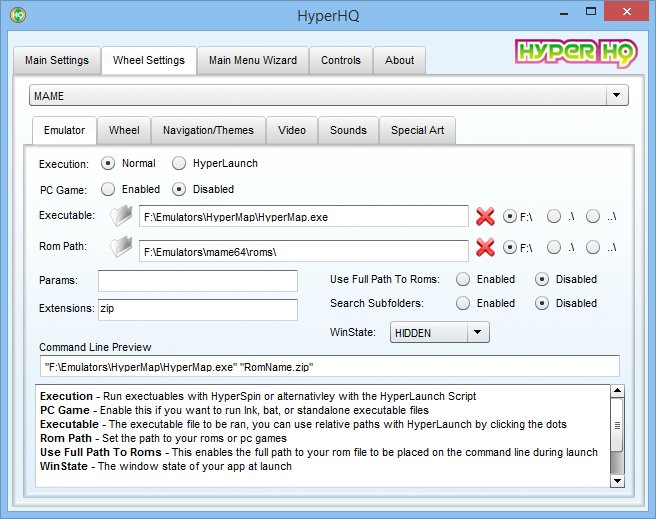
Task: Browse for Rom Path with folder icon
Action: (x=121, y=247)
